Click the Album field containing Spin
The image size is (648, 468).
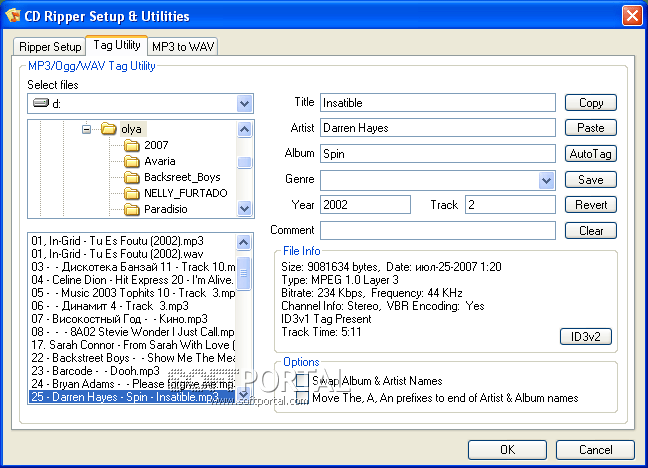coord(438,154)
